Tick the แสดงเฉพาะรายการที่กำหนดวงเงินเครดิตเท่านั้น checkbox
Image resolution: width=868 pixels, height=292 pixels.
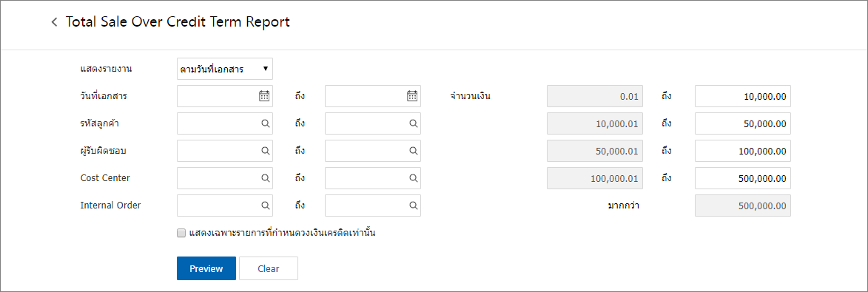click(181, 234)
